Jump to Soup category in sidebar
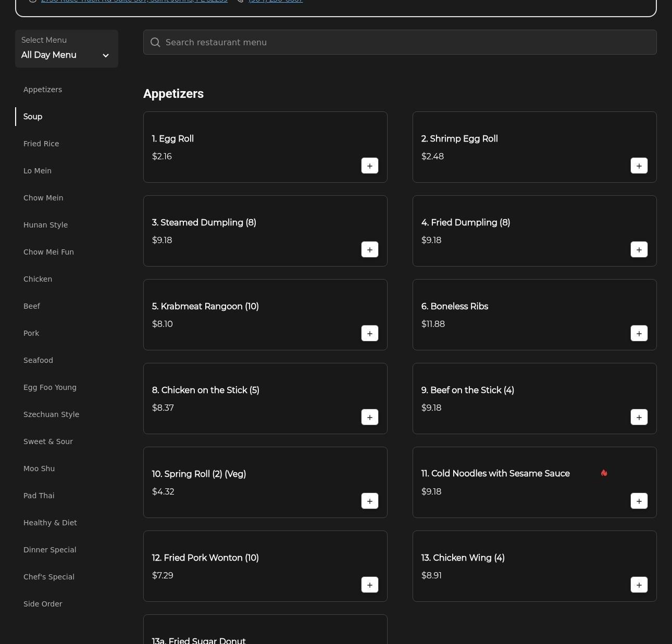Screen dimensions: 672x644 coord(33,117)
